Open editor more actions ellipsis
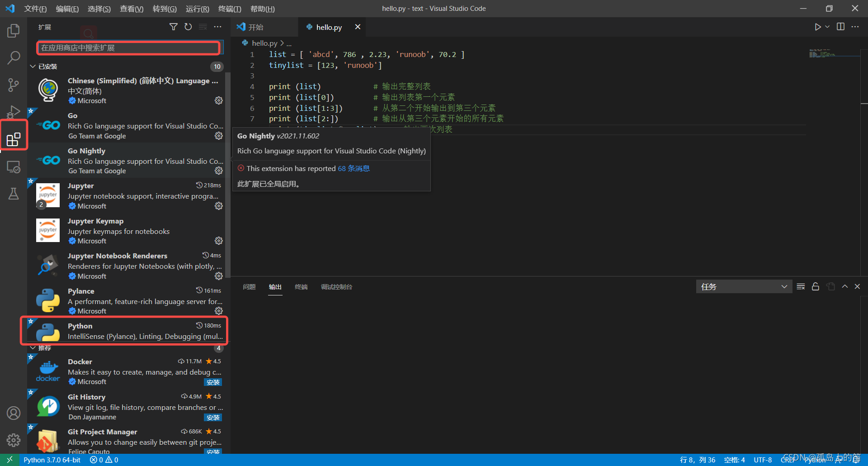The height and width of the screenshot is (466, 868). tap(855, 27)
